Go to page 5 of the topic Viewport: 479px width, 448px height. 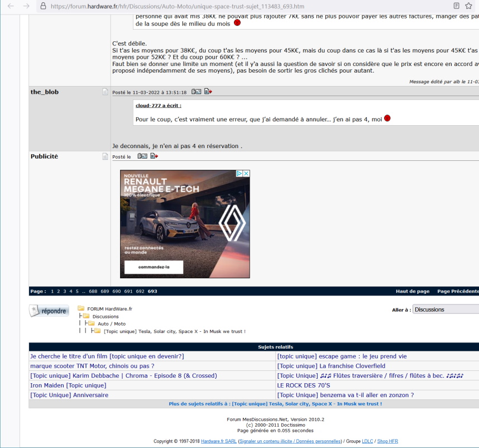tap(77, 291)
